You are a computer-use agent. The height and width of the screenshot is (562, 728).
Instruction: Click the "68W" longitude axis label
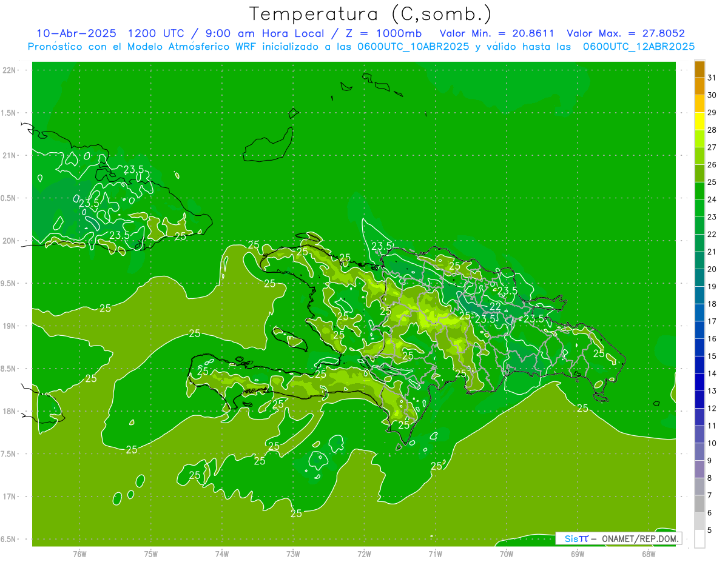coord(649,554)
